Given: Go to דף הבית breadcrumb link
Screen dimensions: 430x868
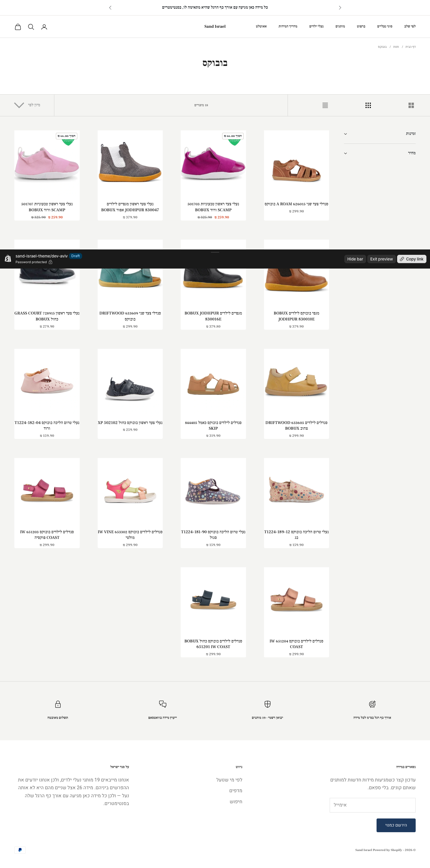Looking at the screenshot, I should tap(410, 47).
